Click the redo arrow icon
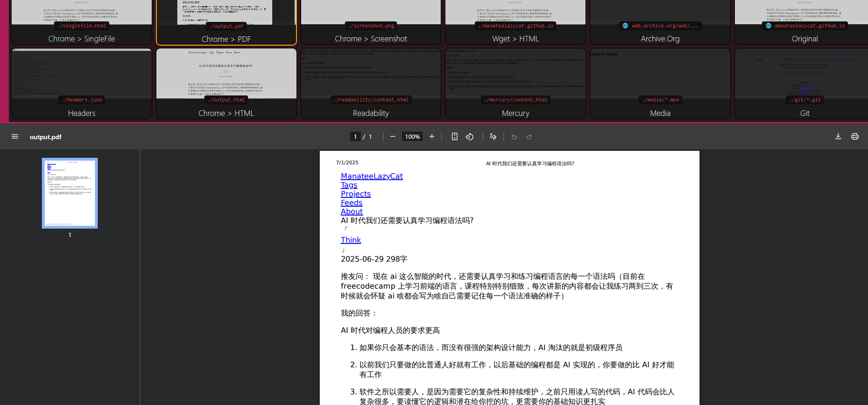The image size is (868, 405). (x=529, y=136)
